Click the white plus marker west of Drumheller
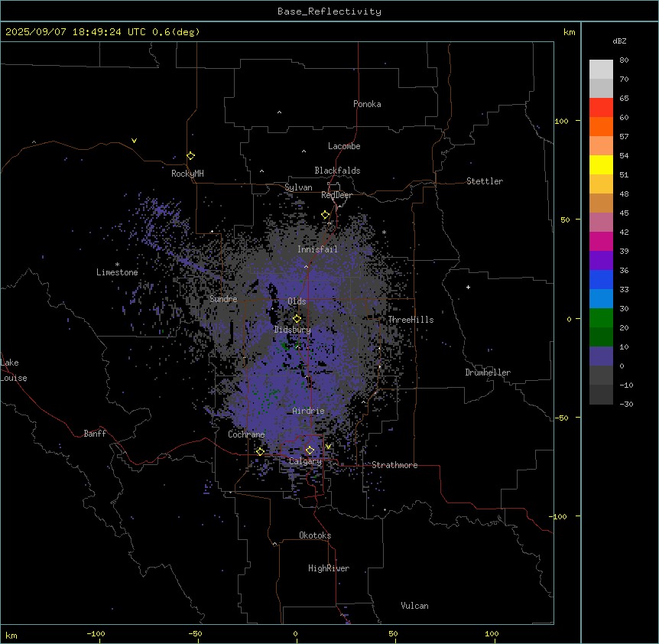This screenshot has width=659, height=644. 468,287
